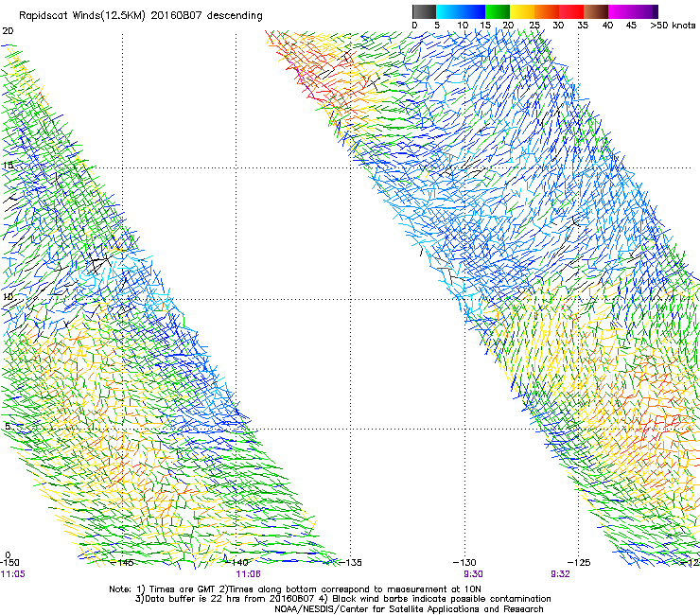The image size is (700, 615).
Task: Click the date '20160807 descending' in title
Action: coord(207,16)
